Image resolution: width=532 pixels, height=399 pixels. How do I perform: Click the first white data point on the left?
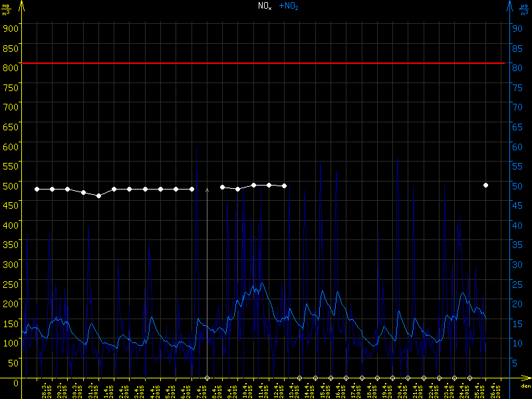click(37, 189)
